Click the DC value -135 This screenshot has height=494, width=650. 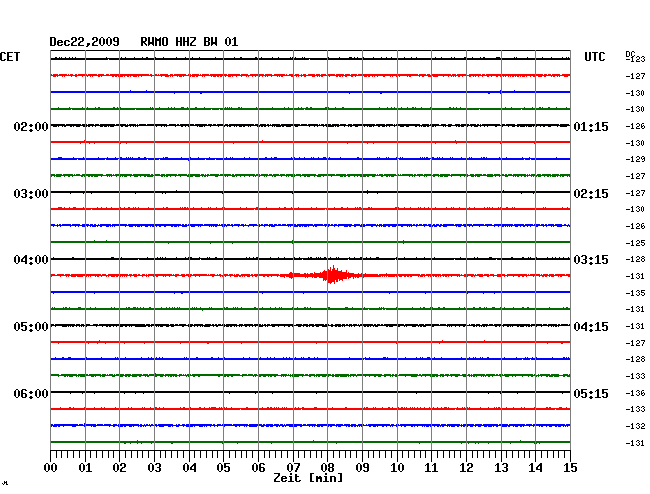pyautogui.click(x=635, y=293)
